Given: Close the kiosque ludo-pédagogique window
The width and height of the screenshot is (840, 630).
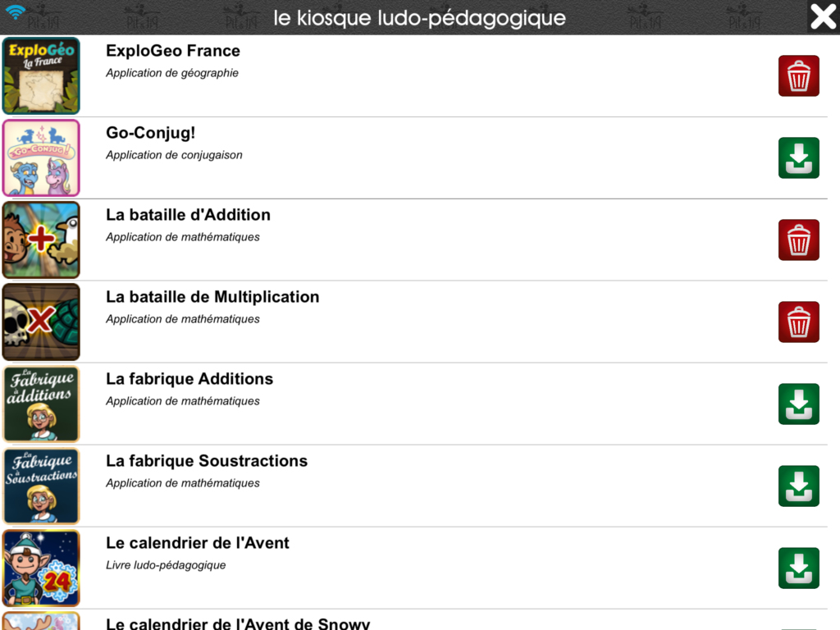Looking at the screenshot, I should coord(823,16).
